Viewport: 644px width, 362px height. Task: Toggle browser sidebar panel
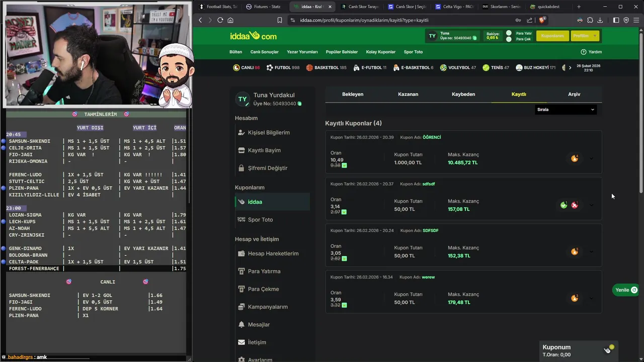[616, 20]
